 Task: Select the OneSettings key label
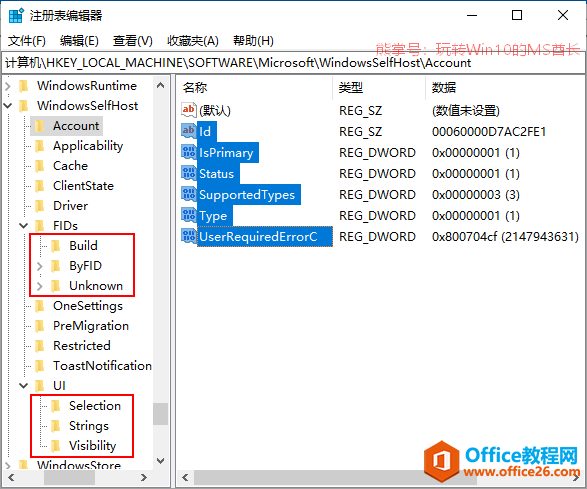[88, 306]
